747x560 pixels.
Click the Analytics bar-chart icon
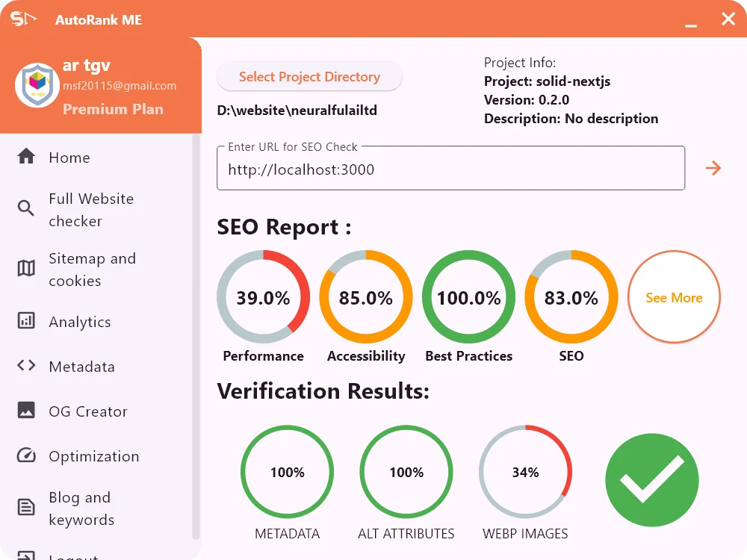pos(25,321)
